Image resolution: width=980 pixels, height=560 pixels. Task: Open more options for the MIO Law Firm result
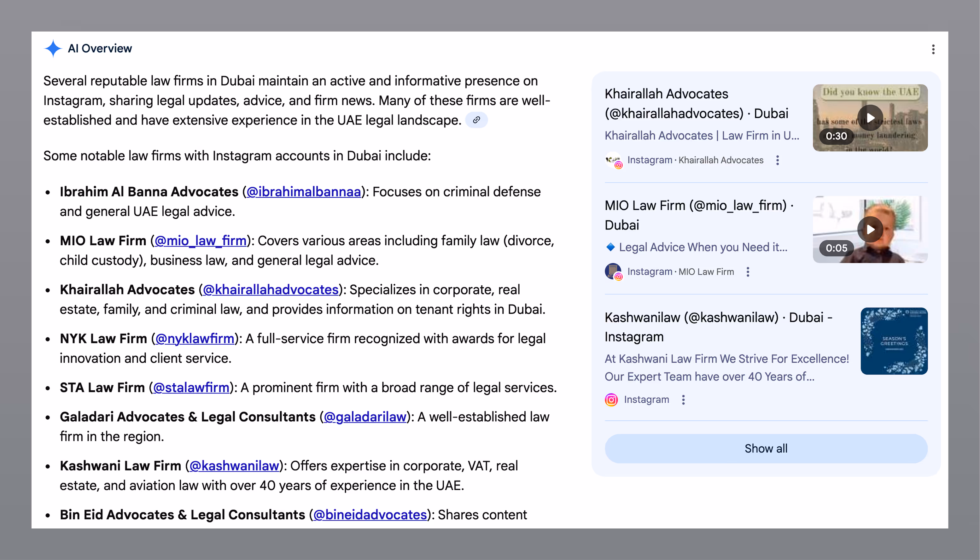tap(748, 272)
